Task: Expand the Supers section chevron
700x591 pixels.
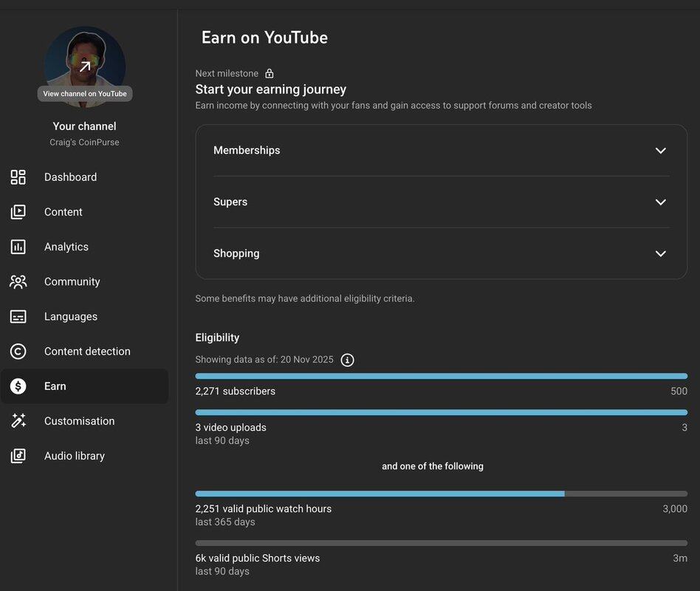Action: tap(660, 202)
